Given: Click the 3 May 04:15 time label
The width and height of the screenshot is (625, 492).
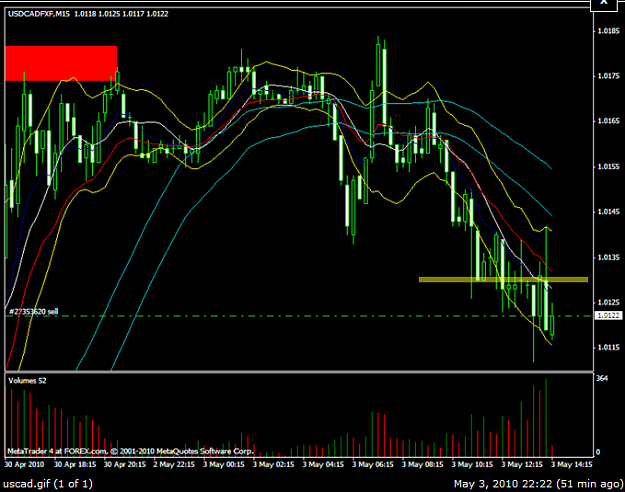Looking at the screenshot, I should (x=323, y=464).
